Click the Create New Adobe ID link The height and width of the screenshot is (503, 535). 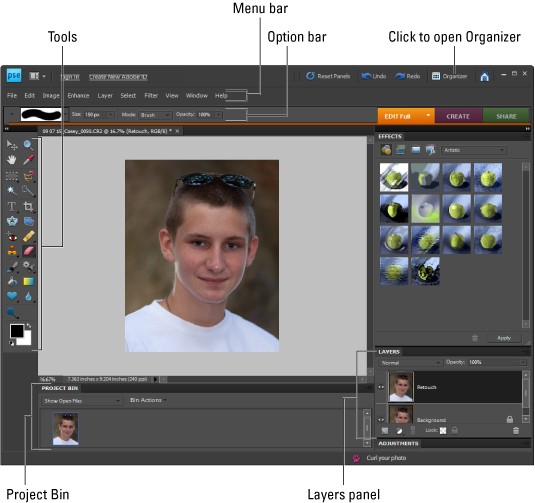(118, 77)
